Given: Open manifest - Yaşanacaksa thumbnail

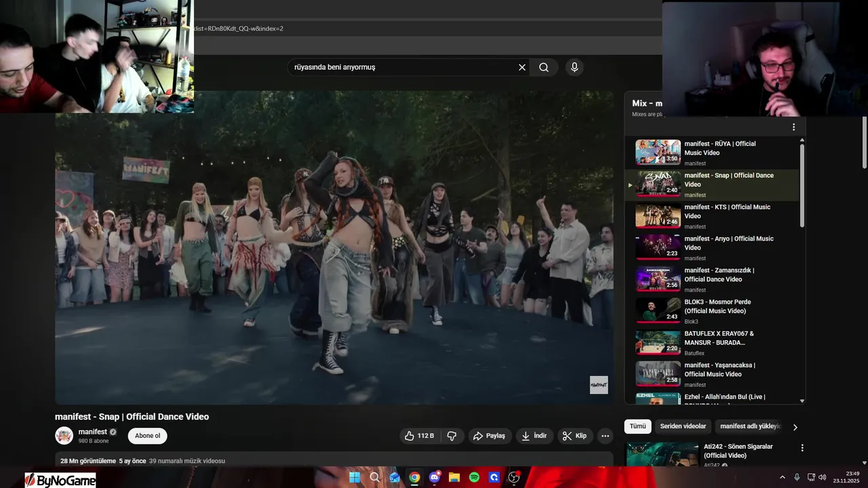Looking at the screenshot, I should coord(658,374).
